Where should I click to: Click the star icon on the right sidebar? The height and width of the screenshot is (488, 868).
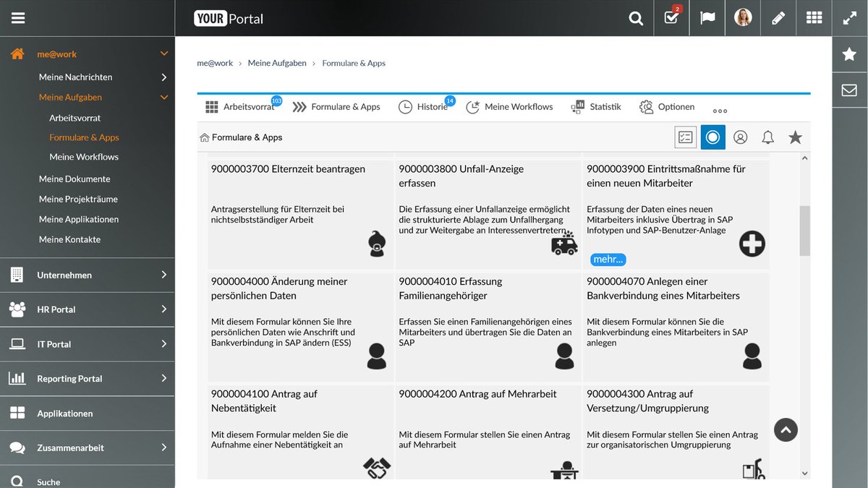[x=850, y=53]
